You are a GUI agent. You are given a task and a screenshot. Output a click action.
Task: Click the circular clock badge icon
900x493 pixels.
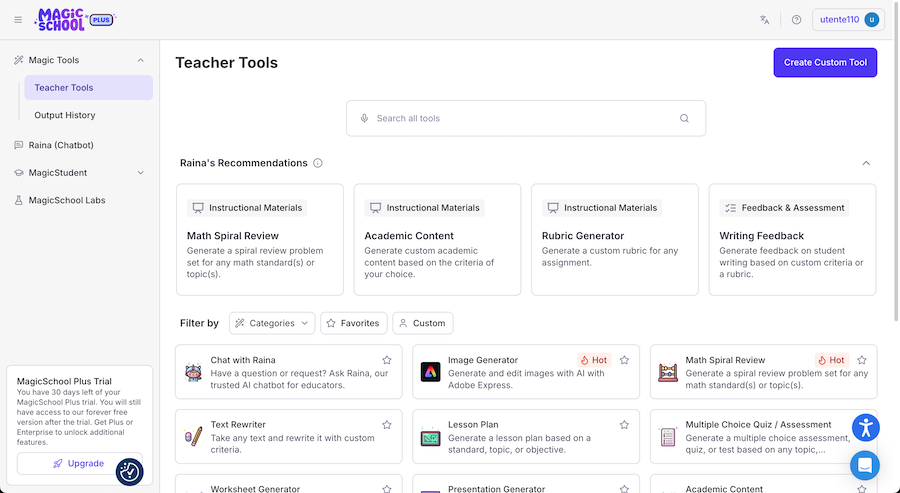click(130, 472)
